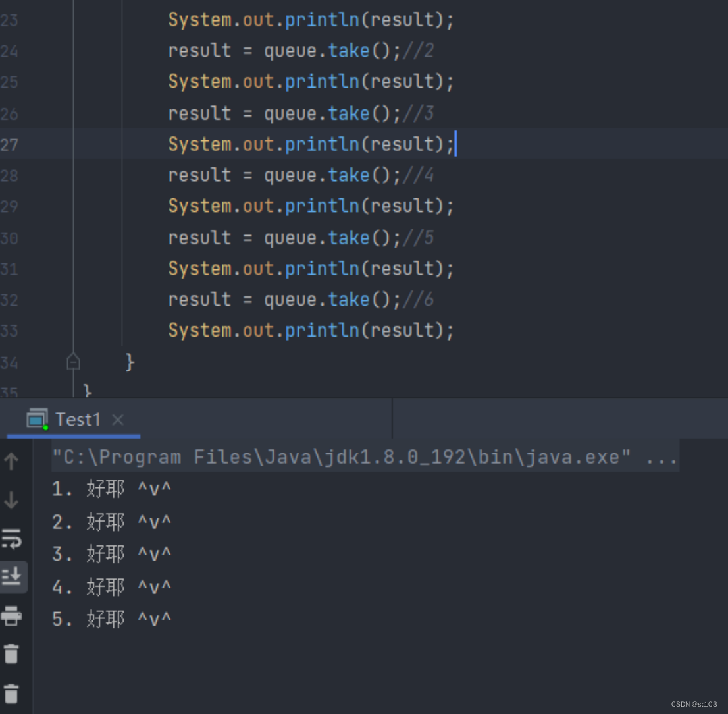728x714 pixels.
Task: Toggle soft-wrap in console output
Action: (12, 539)
